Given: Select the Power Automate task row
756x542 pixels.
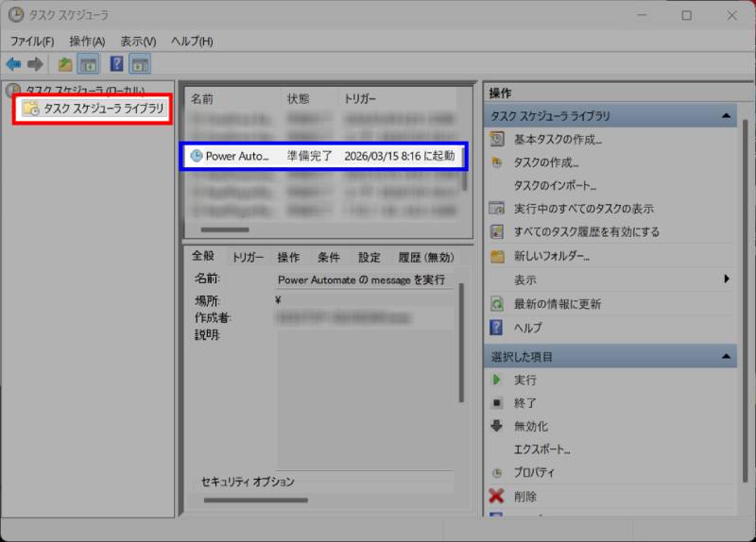Looking at the screenshot, I should pos(322,156).
